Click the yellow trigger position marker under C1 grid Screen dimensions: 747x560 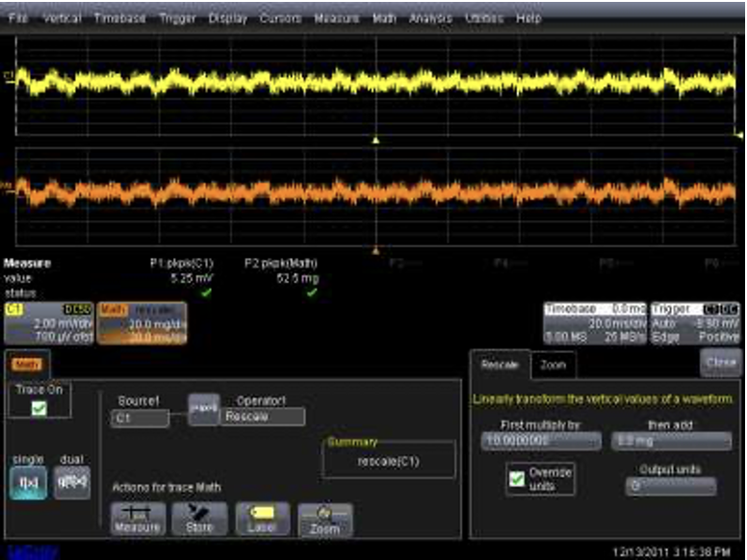tap(376, 140)
